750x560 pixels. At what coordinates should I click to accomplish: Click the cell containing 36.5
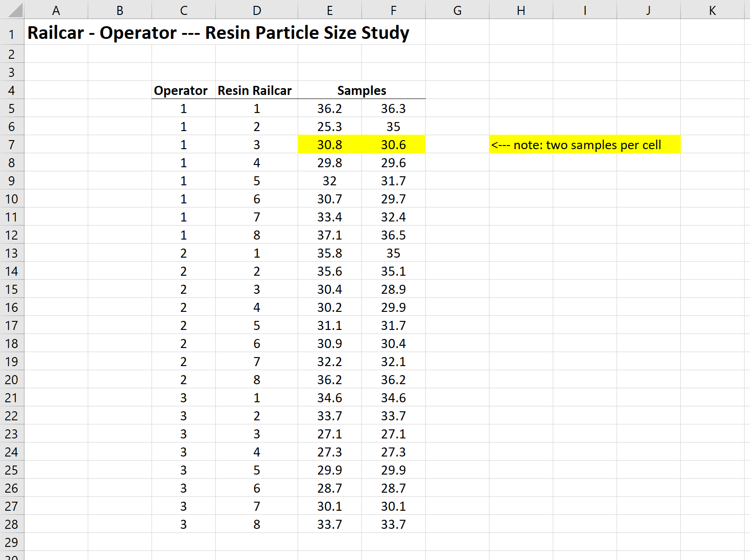394,235
